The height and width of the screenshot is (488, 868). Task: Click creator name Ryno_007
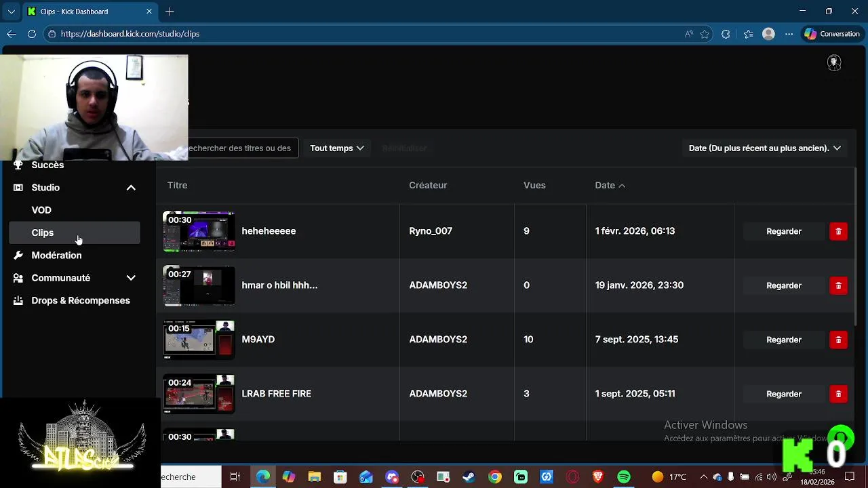pyautogui.click(x=431, y=231)
